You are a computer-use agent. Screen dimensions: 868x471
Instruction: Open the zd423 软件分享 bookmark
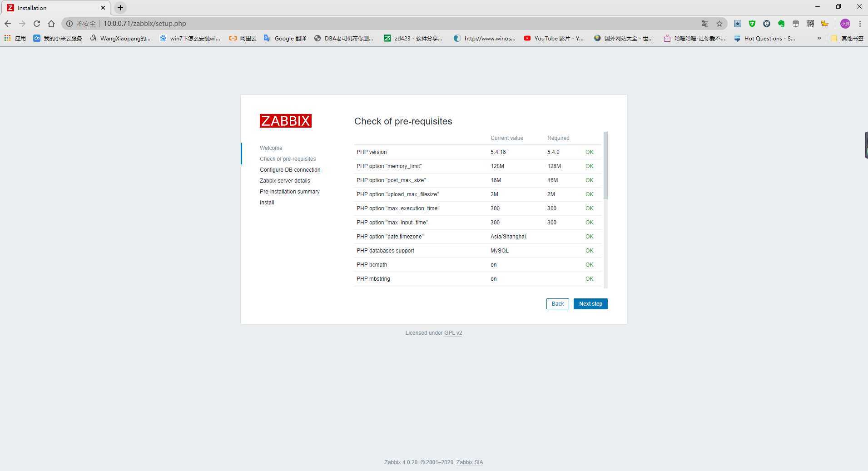(x=413, y=38)
